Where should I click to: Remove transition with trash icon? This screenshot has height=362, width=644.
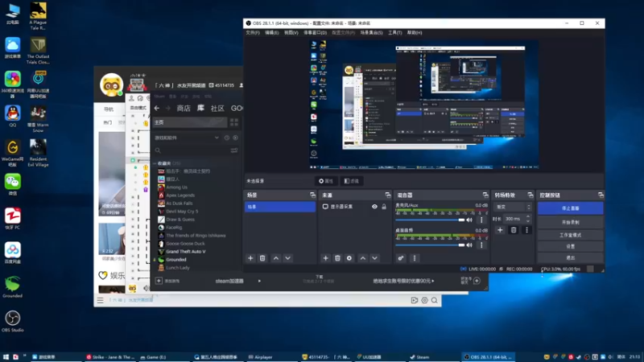(514, 230)
